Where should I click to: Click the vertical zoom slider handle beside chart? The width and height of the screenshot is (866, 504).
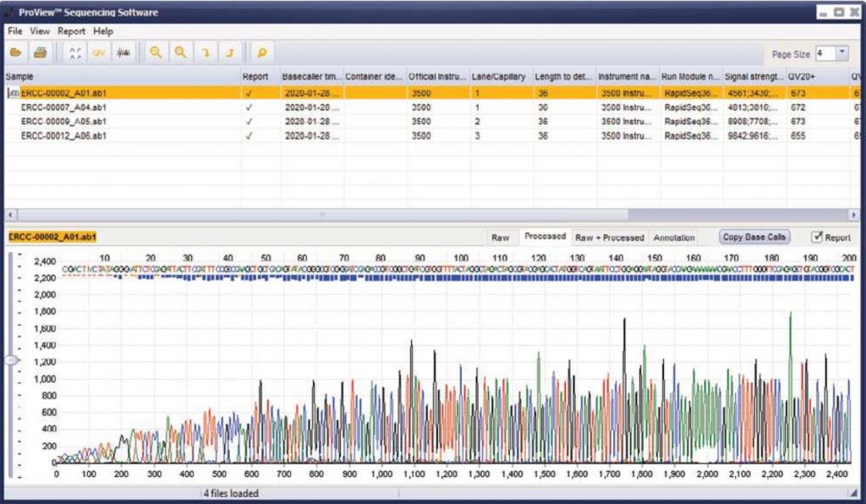12,360
